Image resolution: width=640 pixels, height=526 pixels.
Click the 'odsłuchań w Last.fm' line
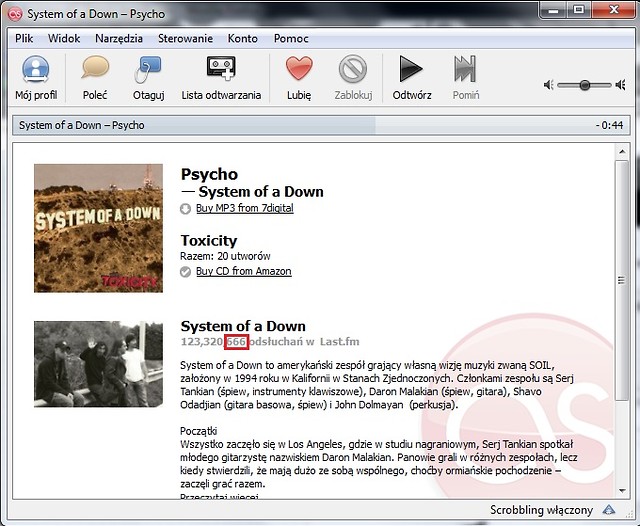pyautogui.click(x=270, y=342)
